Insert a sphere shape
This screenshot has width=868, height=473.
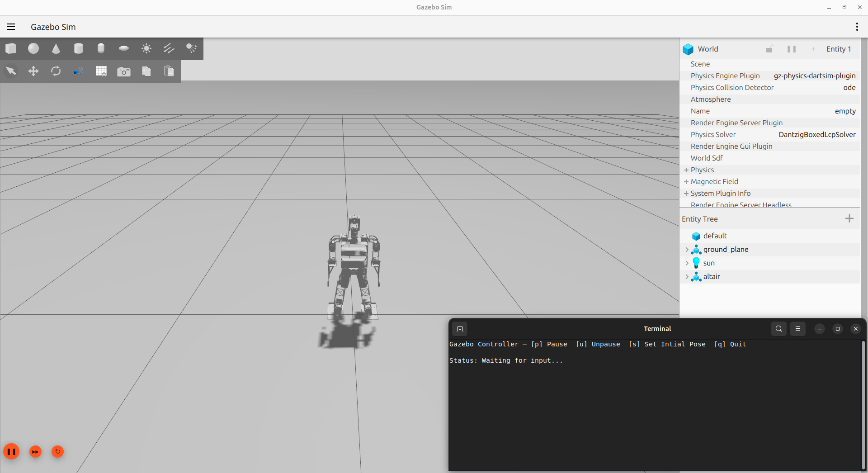[33, 48]
